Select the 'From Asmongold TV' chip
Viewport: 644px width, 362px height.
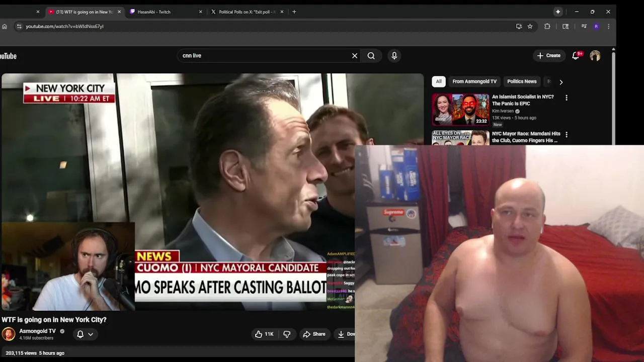pos(474,81)
